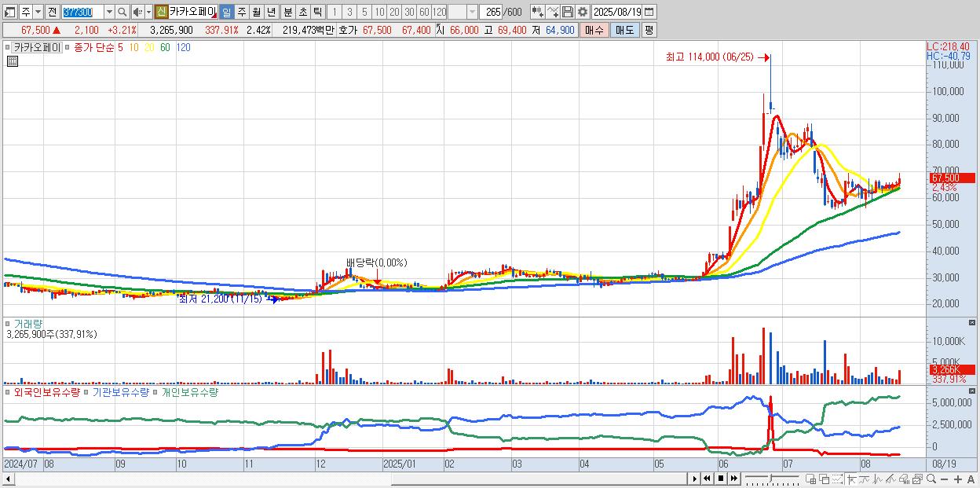980x488 pixels.
Task: Click the chart window icon at far left
Action: 9,12
